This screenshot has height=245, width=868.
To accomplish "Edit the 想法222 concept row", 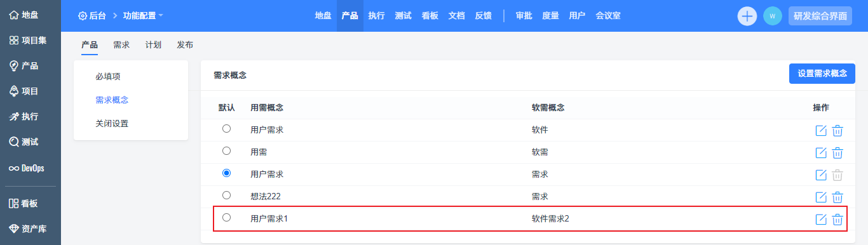I will (x=821, y=197).
